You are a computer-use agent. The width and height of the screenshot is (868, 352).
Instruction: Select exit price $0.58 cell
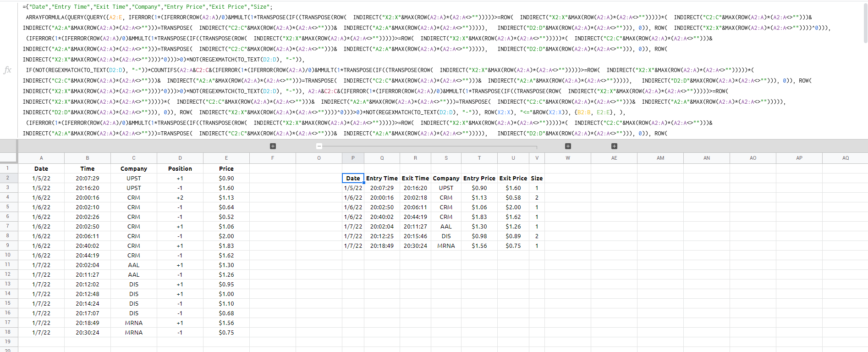[513, 197]
